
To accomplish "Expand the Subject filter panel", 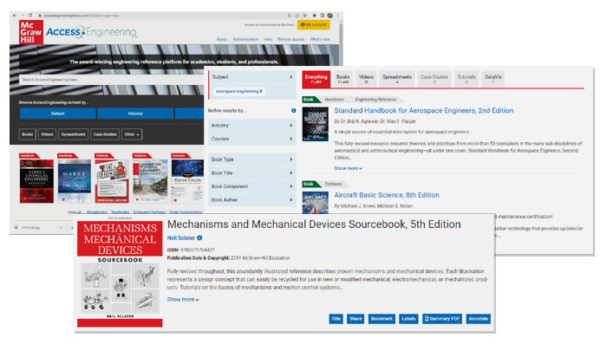I will (x=252, y=77).
